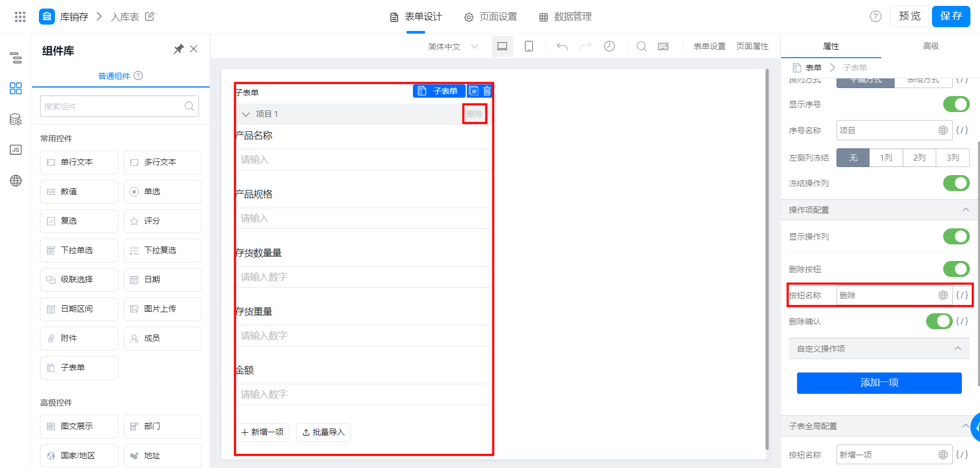Redo the last change
Screen dimensions: 980x468
click(585, 46)
